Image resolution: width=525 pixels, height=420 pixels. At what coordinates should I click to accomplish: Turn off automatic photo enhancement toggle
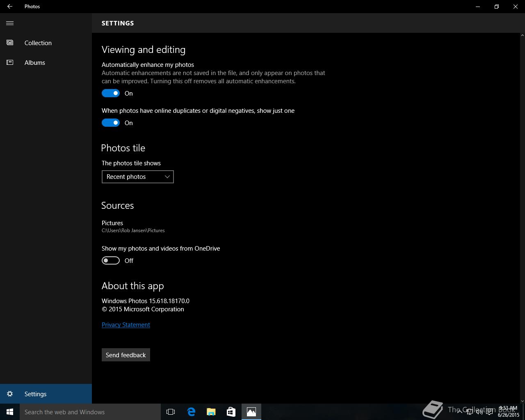coord(111,93)
